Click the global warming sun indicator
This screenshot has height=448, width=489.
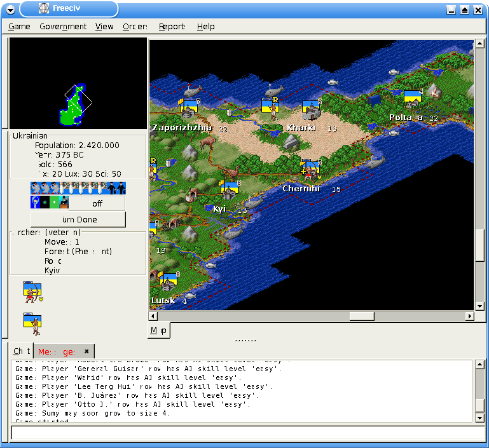click(x=45, y=202)
